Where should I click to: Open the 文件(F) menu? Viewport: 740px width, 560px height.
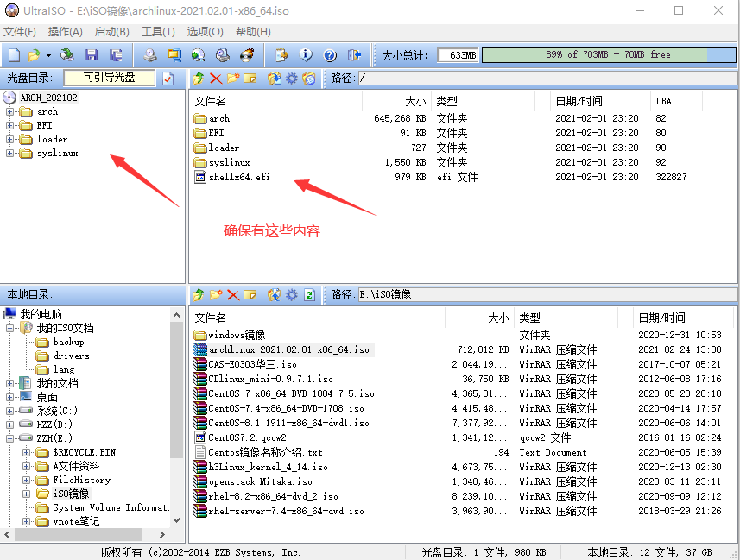tap(20, 32)
